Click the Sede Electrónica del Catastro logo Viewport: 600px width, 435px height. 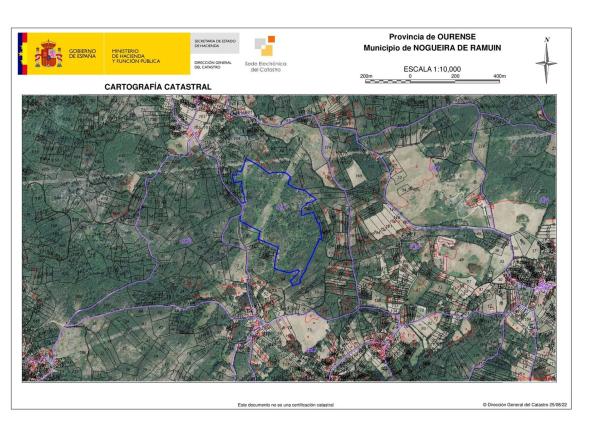coord(265,47)
